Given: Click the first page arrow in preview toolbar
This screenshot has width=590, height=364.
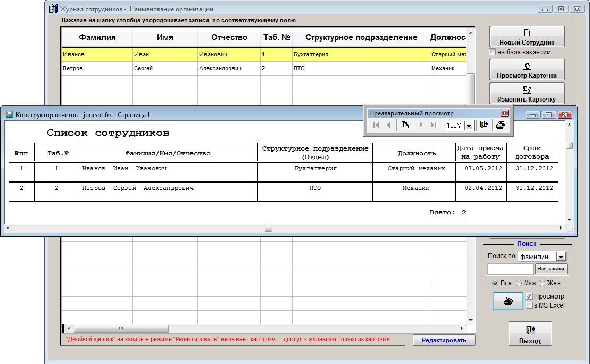Looking at the screenshot, I should [376, 125].
